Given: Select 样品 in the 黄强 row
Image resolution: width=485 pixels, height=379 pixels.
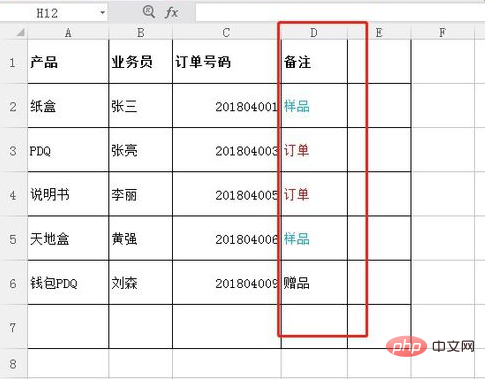Looking at the screenshot, I should (x=314, y=239).
